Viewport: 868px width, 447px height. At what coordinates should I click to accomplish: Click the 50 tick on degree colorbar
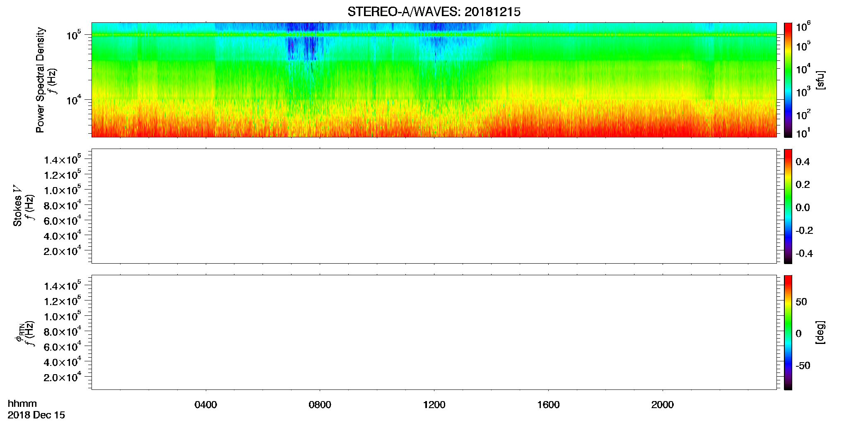tap(801, 302)
